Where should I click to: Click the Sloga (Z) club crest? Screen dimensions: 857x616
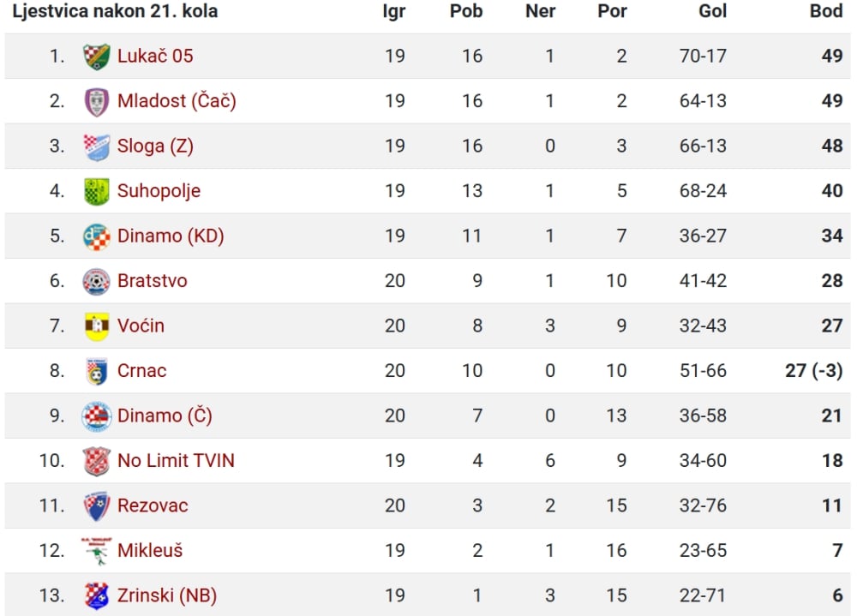point(97,147)
